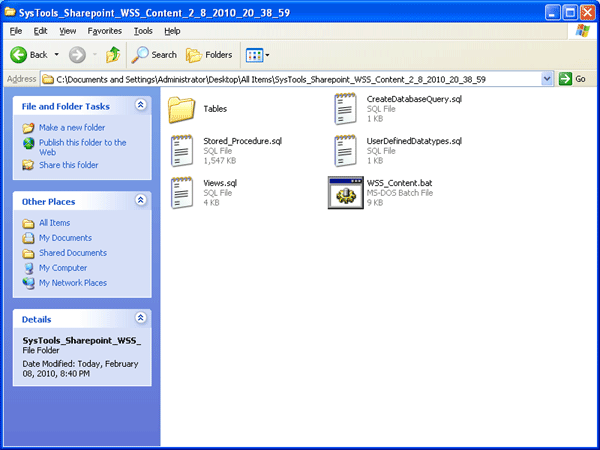Image resolution: width=600 pixels, height=450 pixels.
Task: Expand the Address bar dropdown
Action: pos(547,79)
